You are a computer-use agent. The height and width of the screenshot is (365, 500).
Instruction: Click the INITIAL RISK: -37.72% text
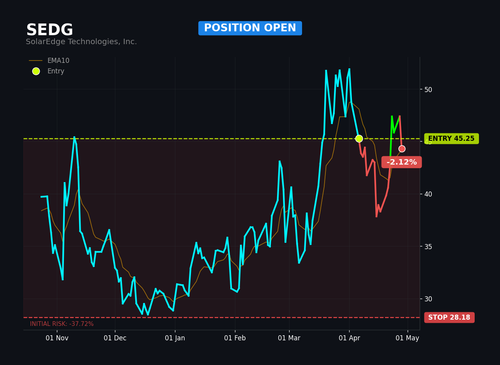coord(62,324)
